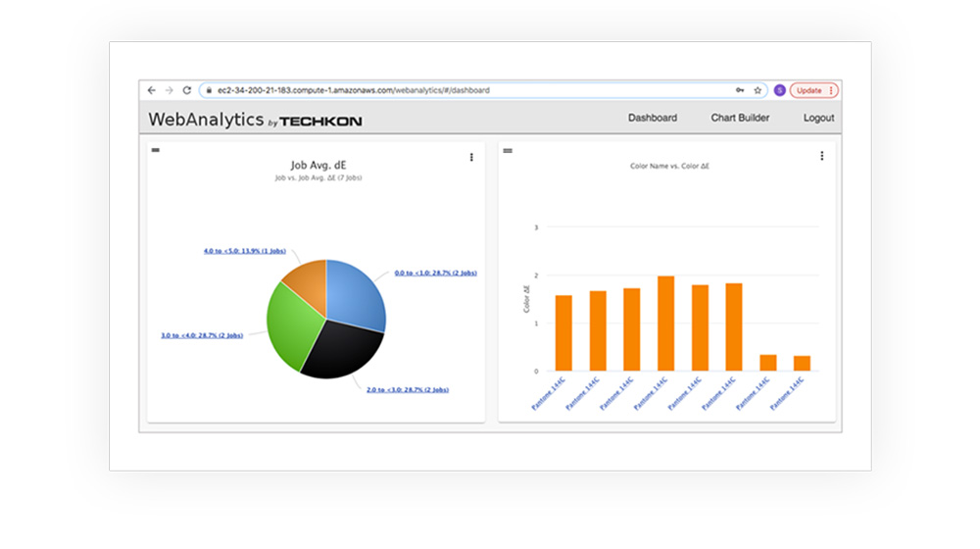The height and width of the screenshot is (549, 980).
Task: Open the Chart Builder page
Action: tap(740, 118)
